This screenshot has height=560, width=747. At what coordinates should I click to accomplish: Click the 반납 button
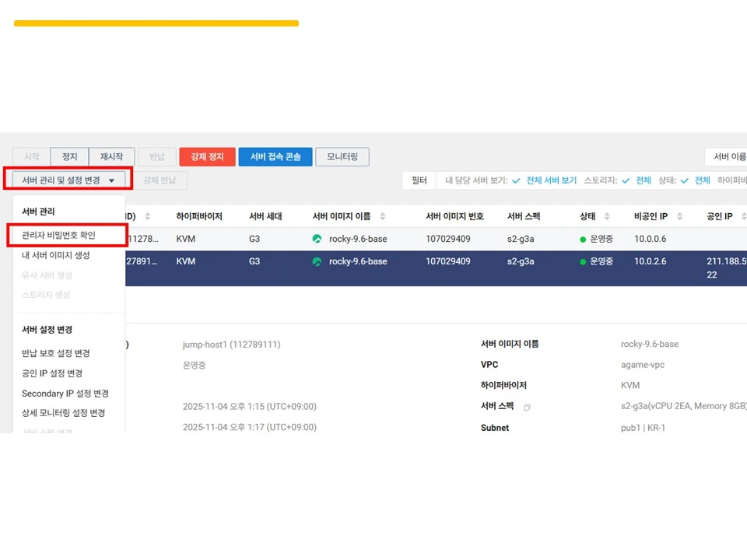click(x=156, y=156)
